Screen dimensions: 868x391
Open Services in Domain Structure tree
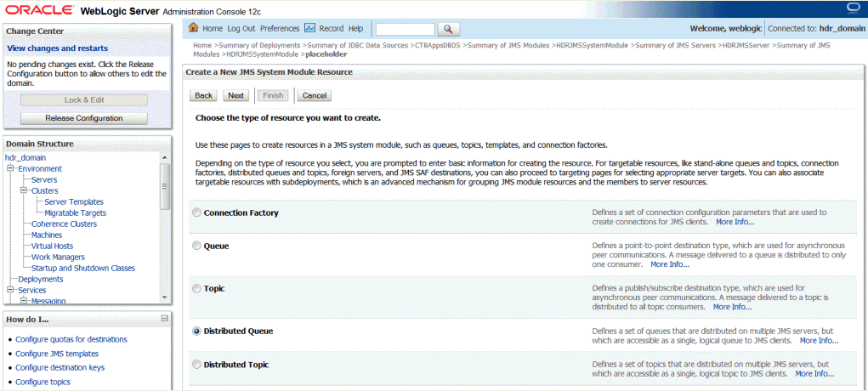point(32,290)
